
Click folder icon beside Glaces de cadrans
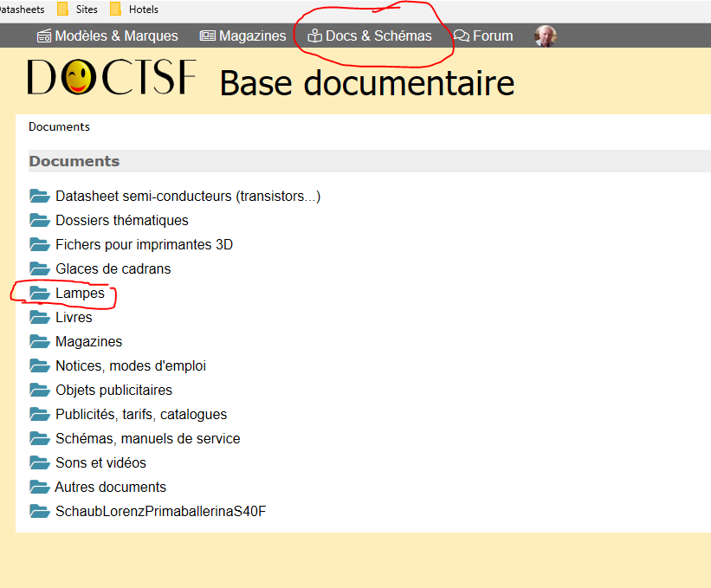click(x=40, y=268)
